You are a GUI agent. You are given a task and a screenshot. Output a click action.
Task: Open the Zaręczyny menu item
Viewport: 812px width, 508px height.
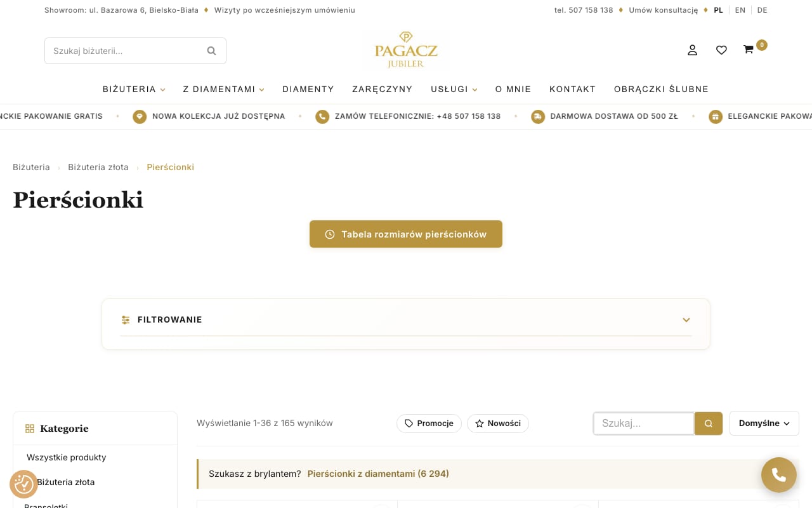tap(383, 90)
